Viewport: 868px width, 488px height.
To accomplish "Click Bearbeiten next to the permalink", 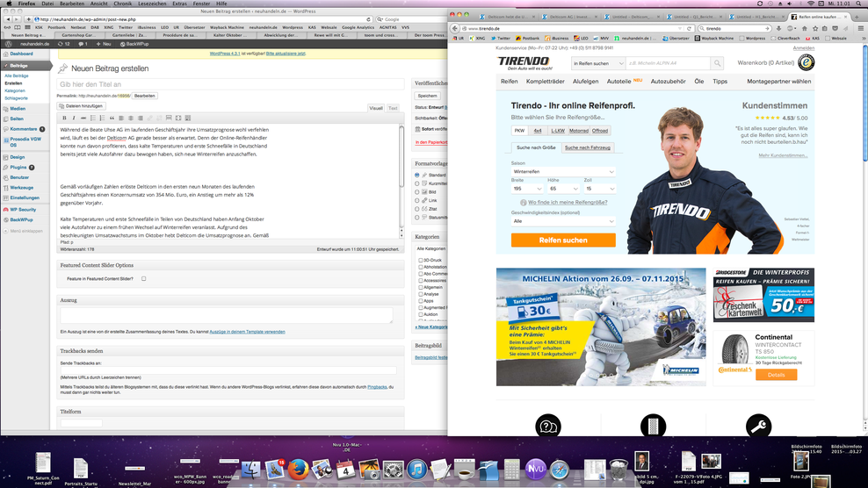I will click(x=144, y=96).
